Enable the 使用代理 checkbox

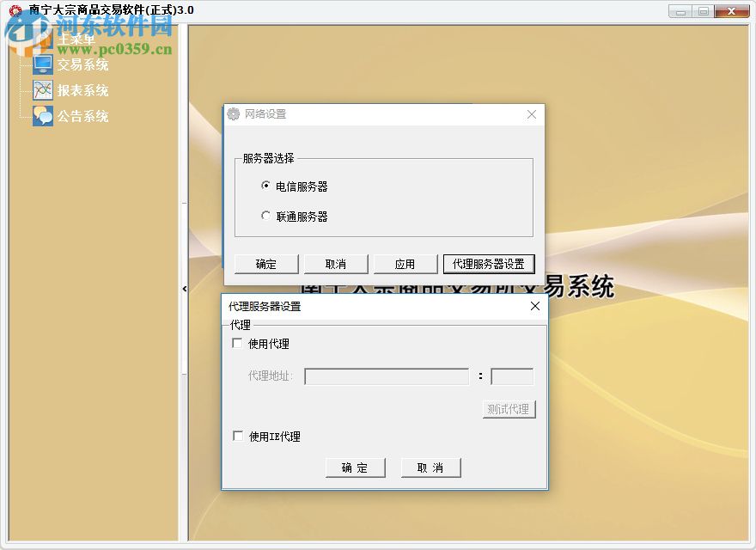tap(236, 342)
